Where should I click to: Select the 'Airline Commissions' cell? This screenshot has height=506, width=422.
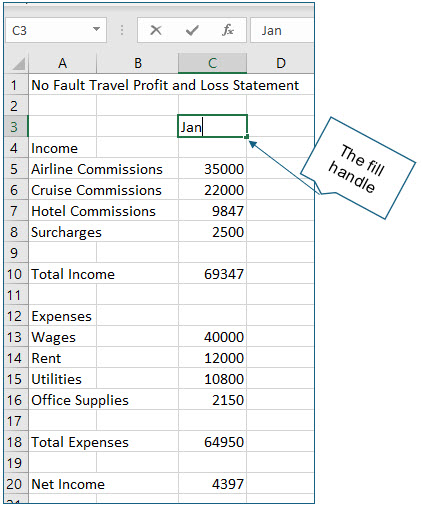point(97,169)
